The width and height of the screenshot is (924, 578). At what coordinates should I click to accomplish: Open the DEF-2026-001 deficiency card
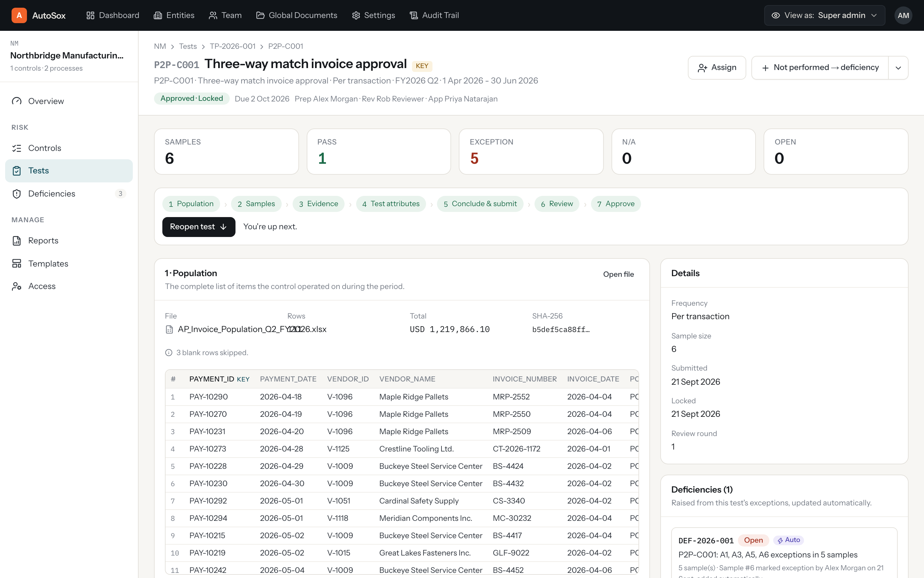[x=784, y=553]
